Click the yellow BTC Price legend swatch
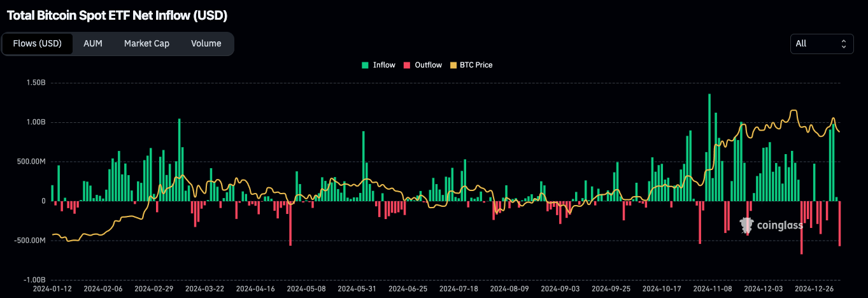868x298 pixels. [453, 65]
